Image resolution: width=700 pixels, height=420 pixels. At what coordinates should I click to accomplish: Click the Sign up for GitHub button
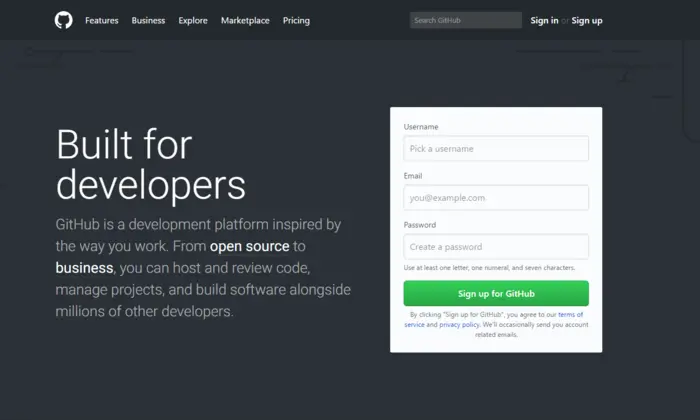[496, 293]
